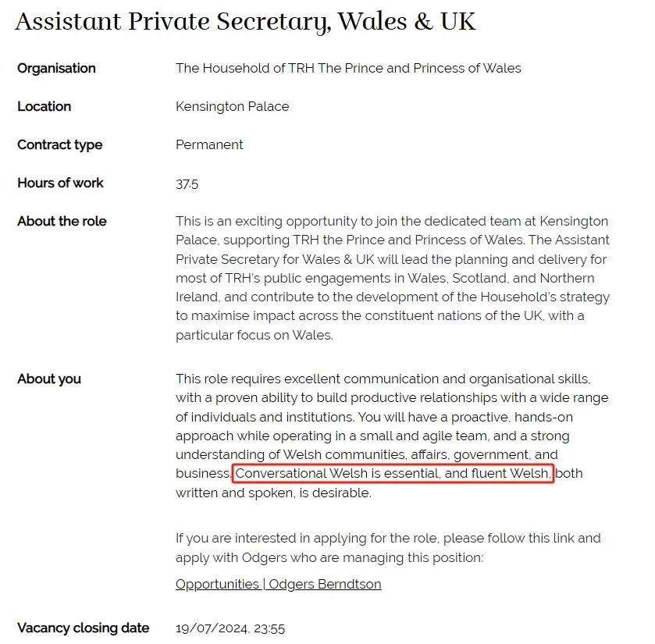Click the Location label
Screen dimensions: 655x644
tap(44, 106)
